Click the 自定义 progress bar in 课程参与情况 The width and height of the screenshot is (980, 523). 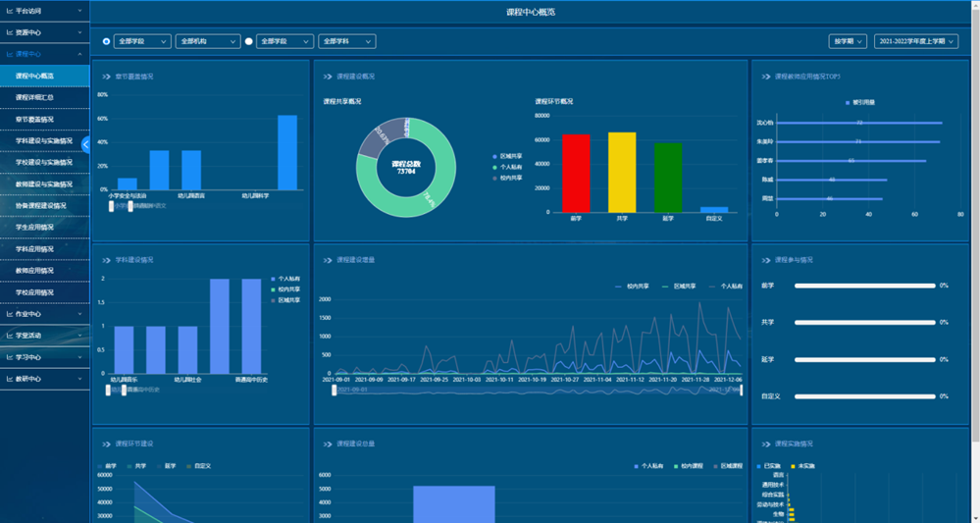tap(865, 396)
